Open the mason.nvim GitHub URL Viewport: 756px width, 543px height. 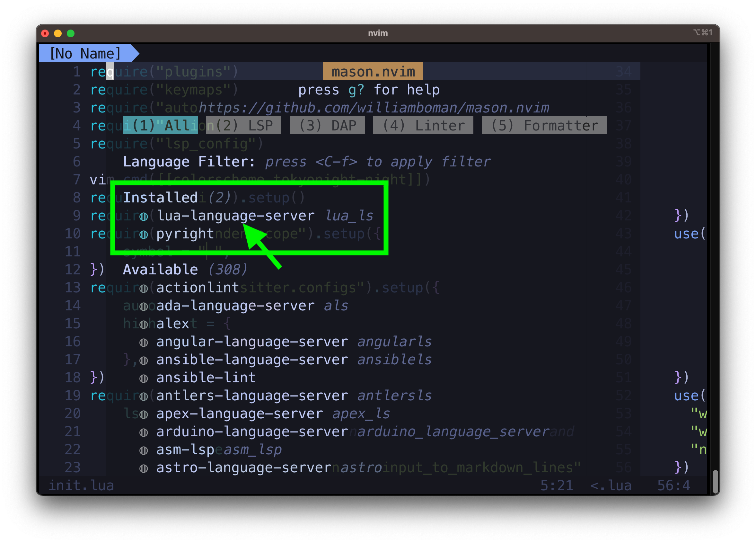point(374,108)
